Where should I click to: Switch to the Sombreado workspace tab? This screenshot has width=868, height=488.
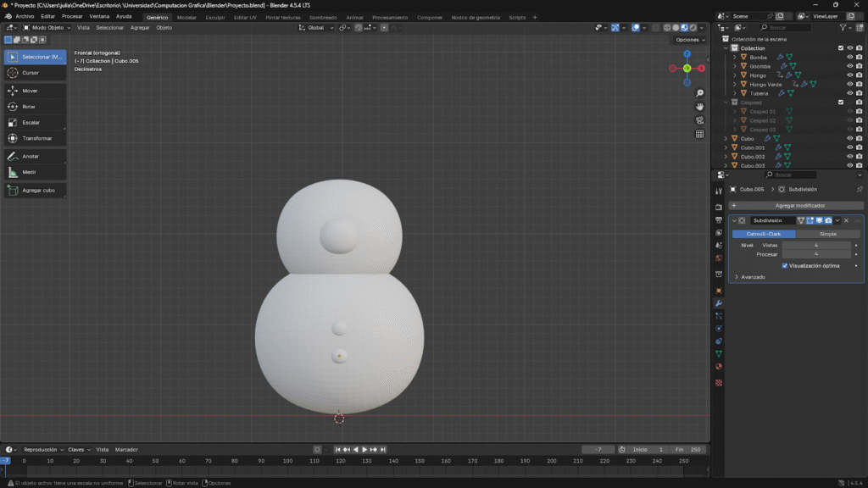coord(322,17)
